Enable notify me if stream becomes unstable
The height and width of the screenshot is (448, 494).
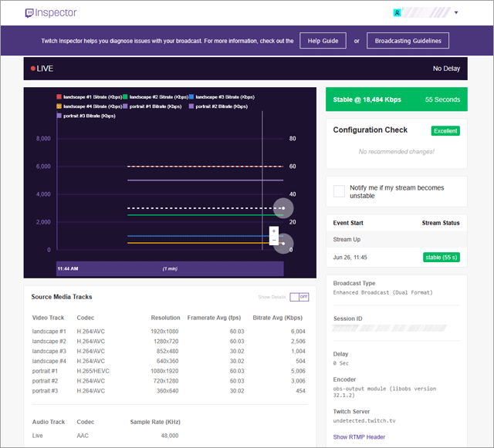(339, 191)
